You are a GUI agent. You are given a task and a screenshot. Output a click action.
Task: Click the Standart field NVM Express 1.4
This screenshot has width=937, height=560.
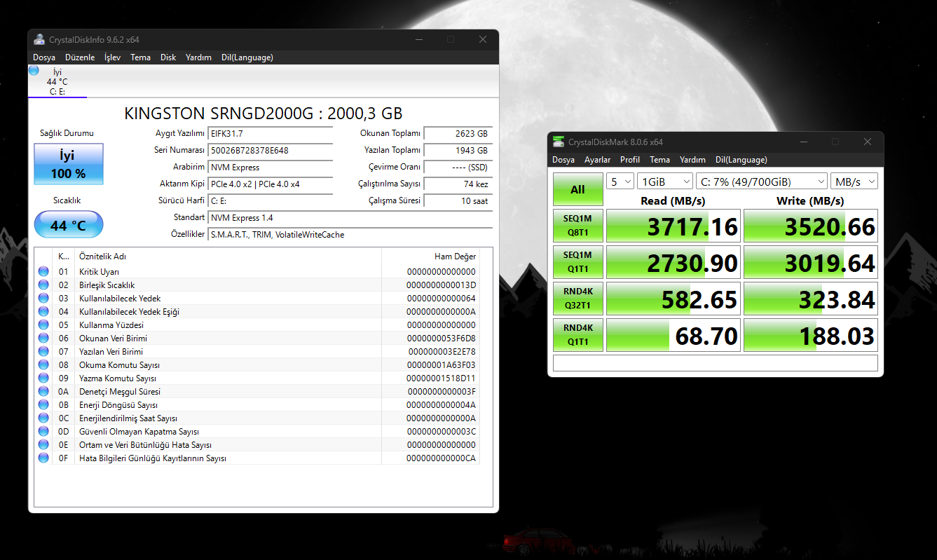coord(350,217)
